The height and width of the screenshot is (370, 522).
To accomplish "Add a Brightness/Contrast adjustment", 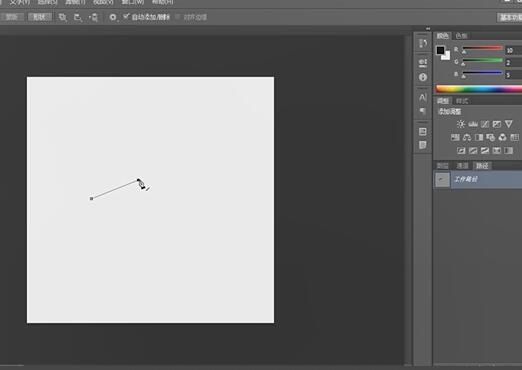I will (461, 124).
